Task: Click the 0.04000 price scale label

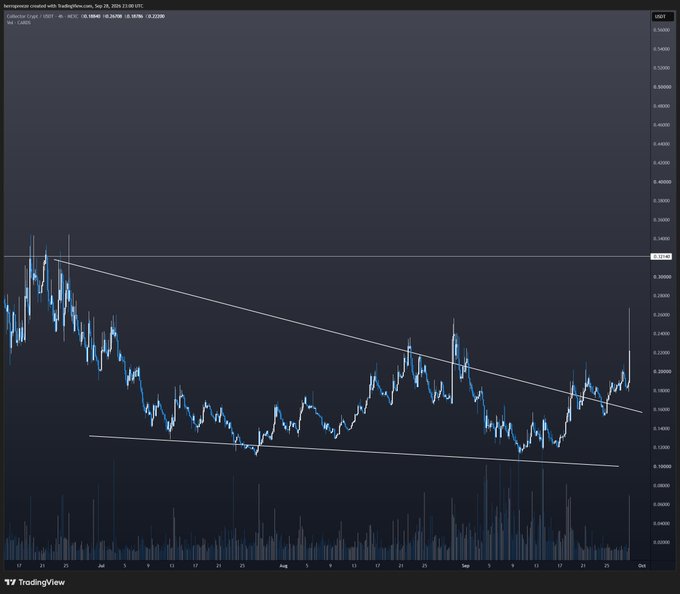Action: tap(661, 524)
